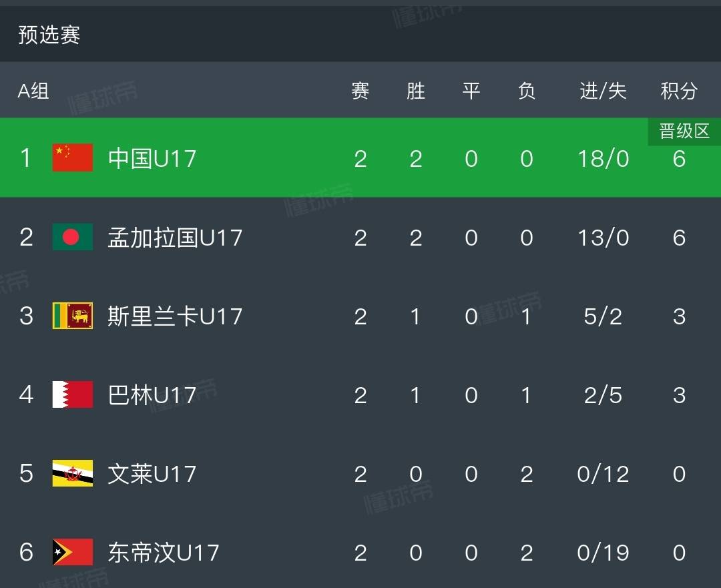Viewport: 721px width, 588px height.
Task: Tap the Bangladesh flag icon
Action: (x=73, y=237)
